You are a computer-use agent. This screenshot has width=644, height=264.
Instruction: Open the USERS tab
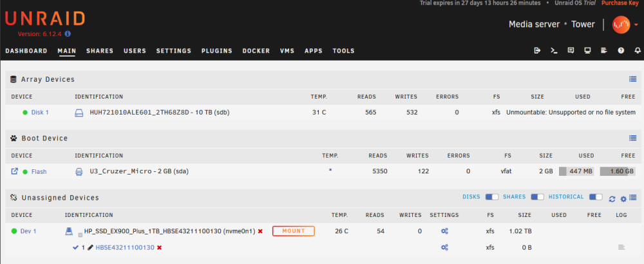pyautogui.click(x=135, y=51)
